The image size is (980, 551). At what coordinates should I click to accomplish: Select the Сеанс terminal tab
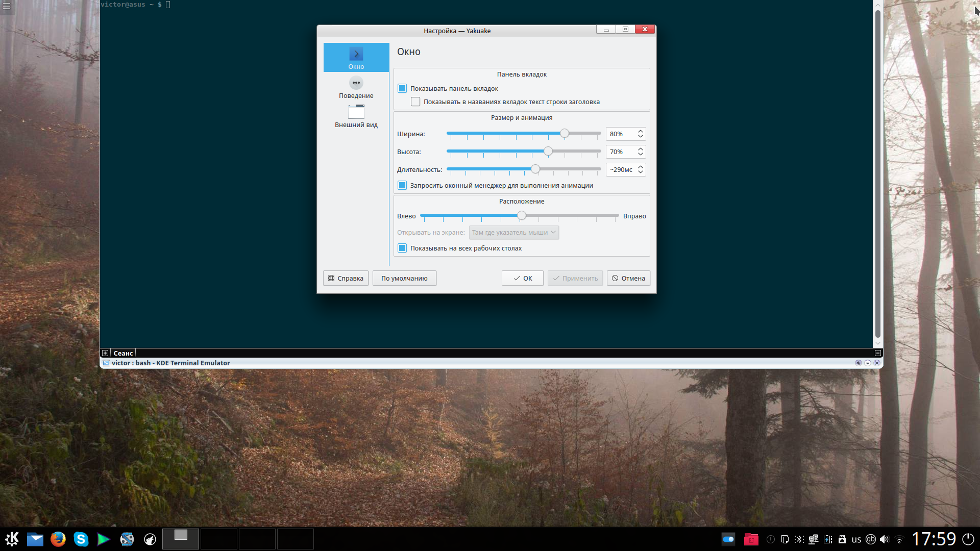click(123, 353)
